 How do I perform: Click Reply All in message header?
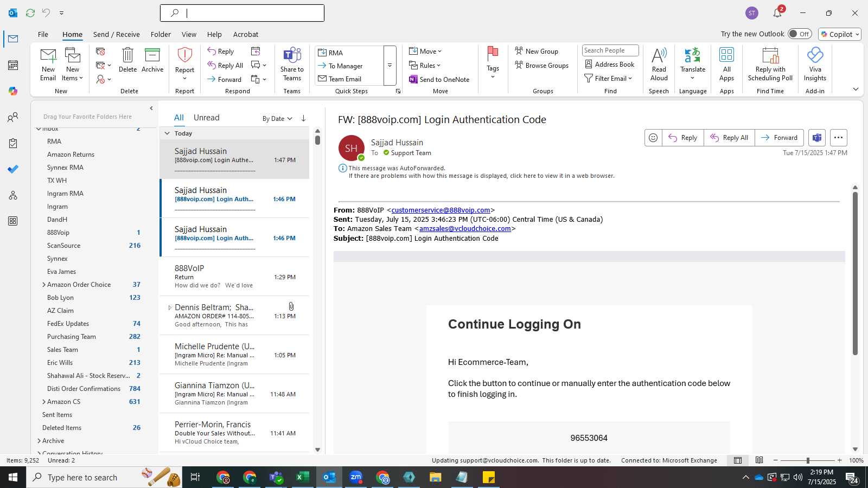pos(729,138)
